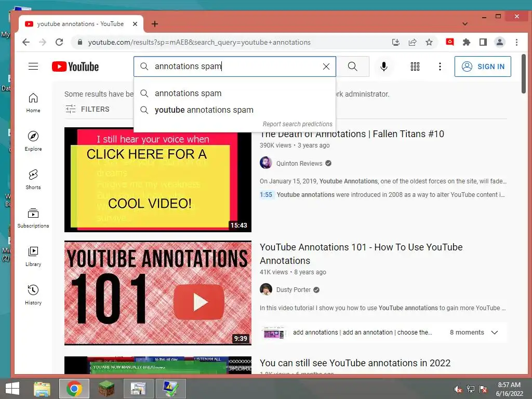Open Explore in the sidebar
Screen dimensions: 532x399
click(x=33, y=141)
